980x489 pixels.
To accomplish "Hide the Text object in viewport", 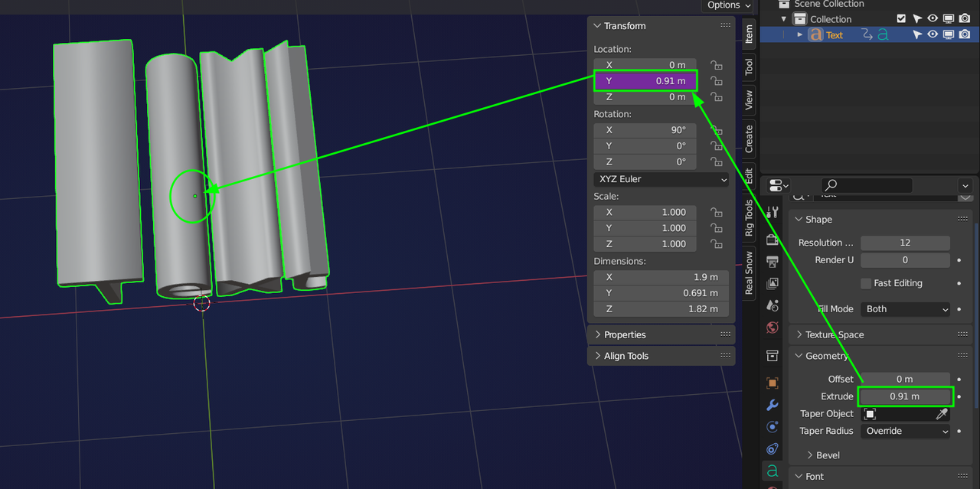I will pyautogui.click(x=933, y=34).
